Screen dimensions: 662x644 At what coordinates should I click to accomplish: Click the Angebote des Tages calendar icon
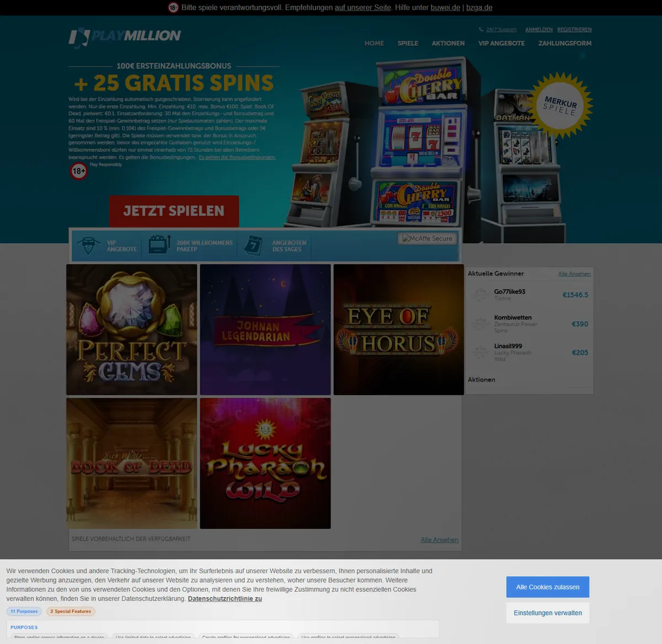[254, 245]
